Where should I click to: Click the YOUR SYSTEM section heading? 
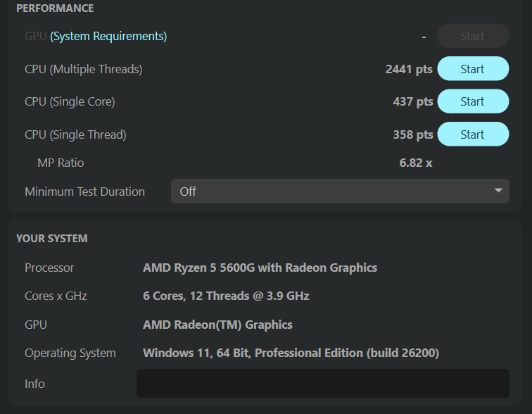click(x=52, y=239)
